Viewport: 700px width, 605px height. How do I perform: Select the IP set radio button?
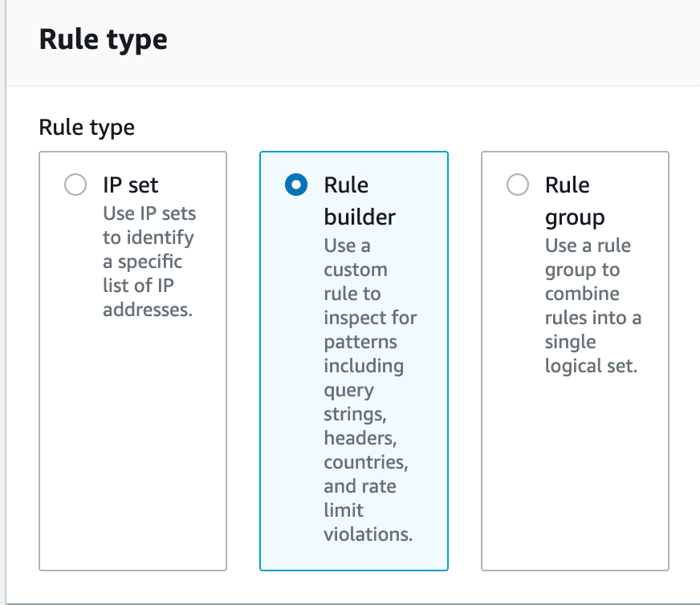[75, 185]
